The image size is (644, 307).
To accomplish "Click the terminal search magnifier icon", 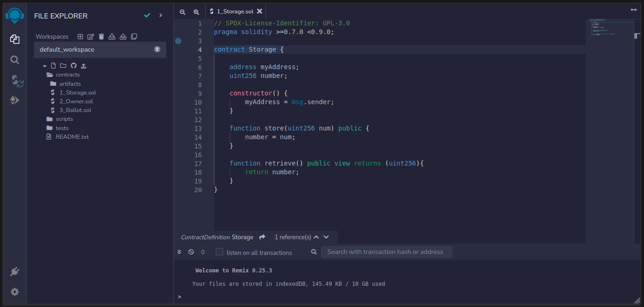I will [314, 252].
